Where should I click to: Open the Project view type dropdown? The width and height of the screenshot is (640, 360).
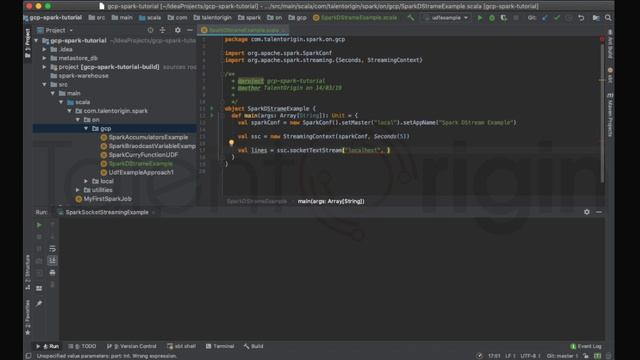[55, 30]
